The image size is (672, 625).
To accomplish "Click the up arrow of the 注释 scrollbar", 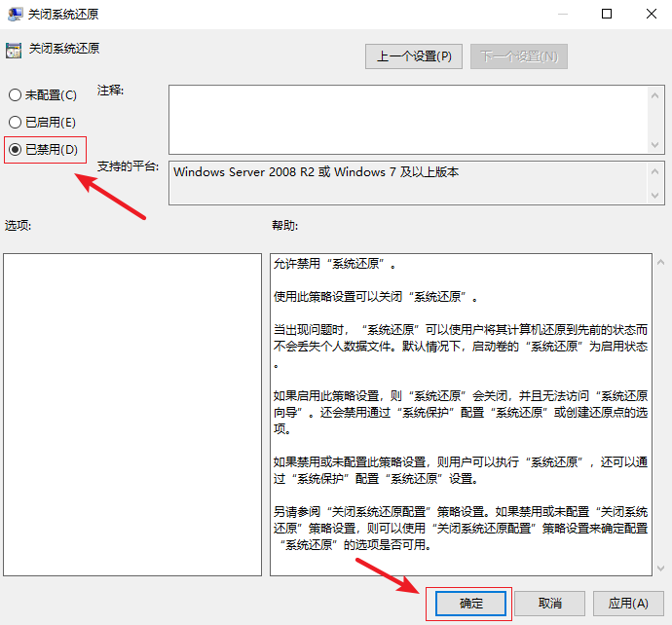I will [x=656, y=94].
